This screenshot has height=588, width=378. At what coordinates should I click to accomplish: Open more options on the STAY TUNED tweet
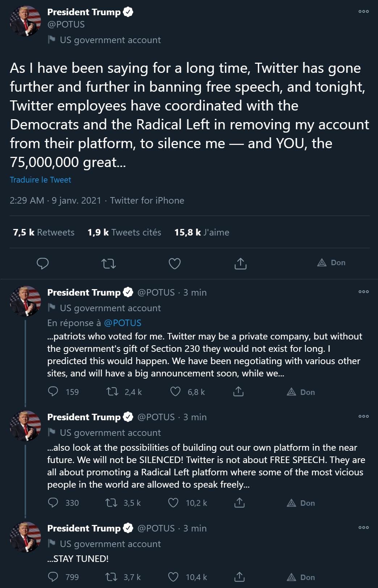coord(364,527)
